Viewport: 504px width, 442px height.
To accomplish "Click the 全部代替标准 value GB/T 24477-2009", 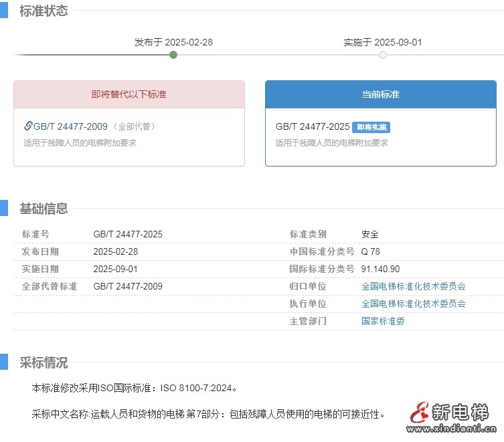I will (128, 286).
